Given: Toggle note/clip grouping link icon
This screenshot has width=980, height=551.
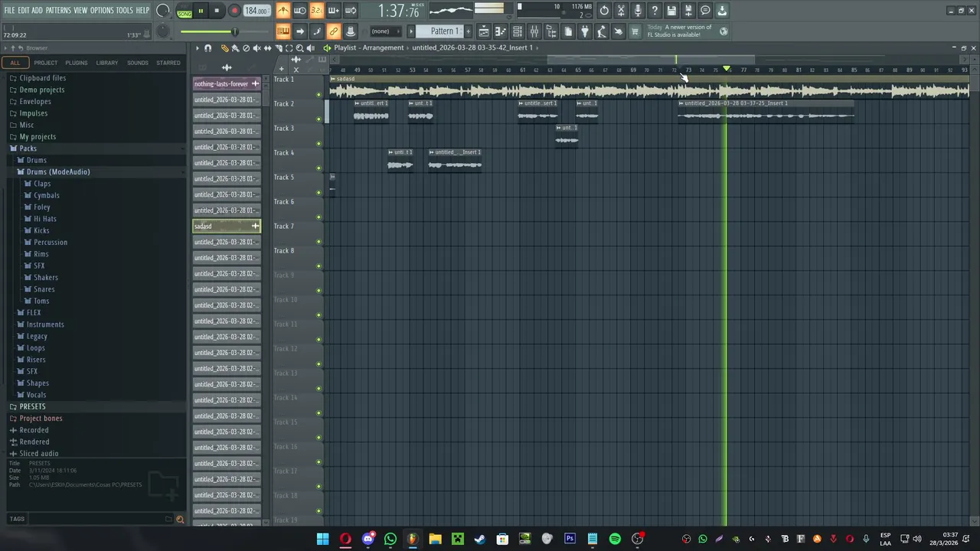Looking at the screenshot, I should tap(334, 31).
